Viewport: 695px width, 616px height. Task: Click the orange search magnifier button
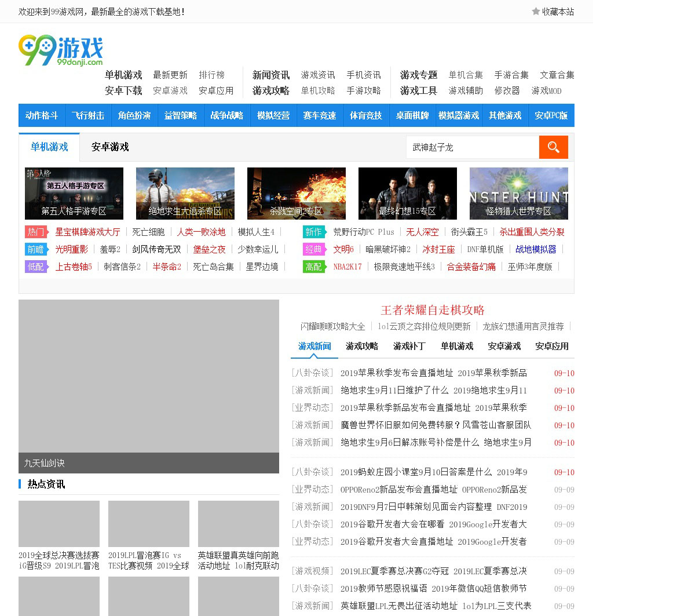coord(553,147)
